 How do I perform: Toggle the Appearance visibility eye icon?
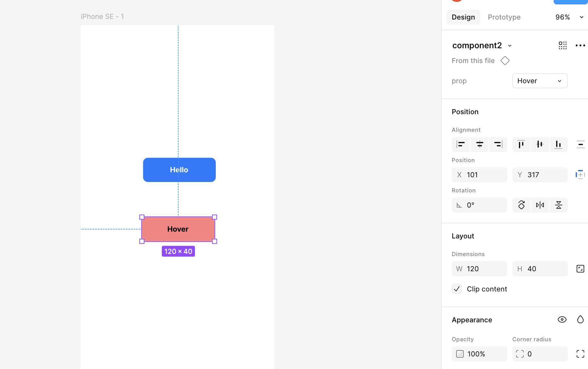coord(562,319)
